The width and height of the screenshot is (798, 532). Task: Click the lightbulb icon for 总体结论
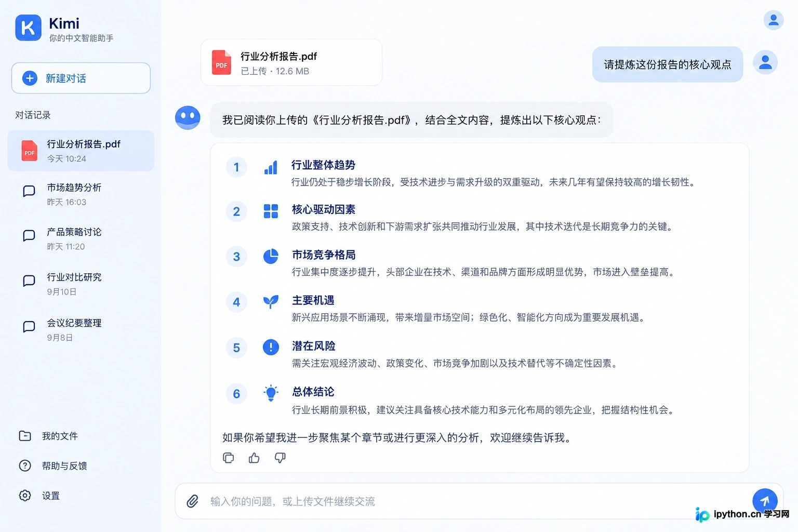[271, 393]
